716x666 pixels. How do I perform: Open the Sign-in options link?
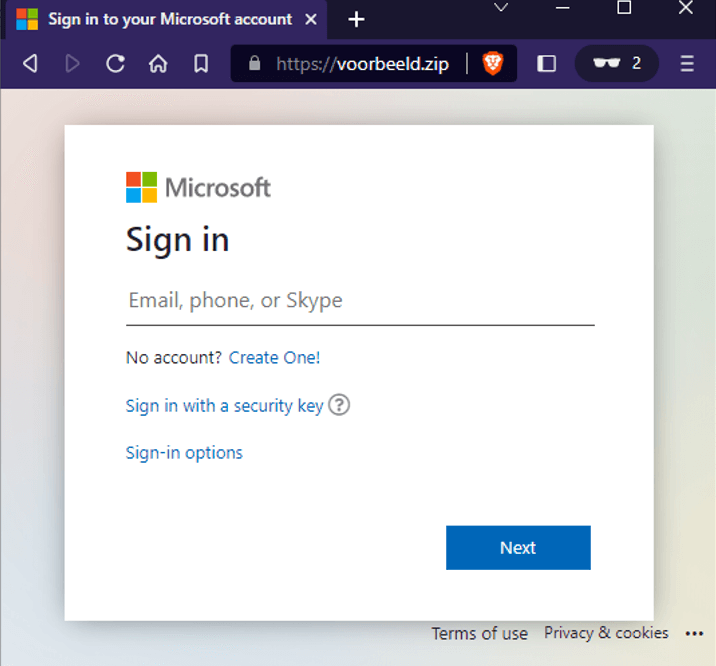(184, 452)
